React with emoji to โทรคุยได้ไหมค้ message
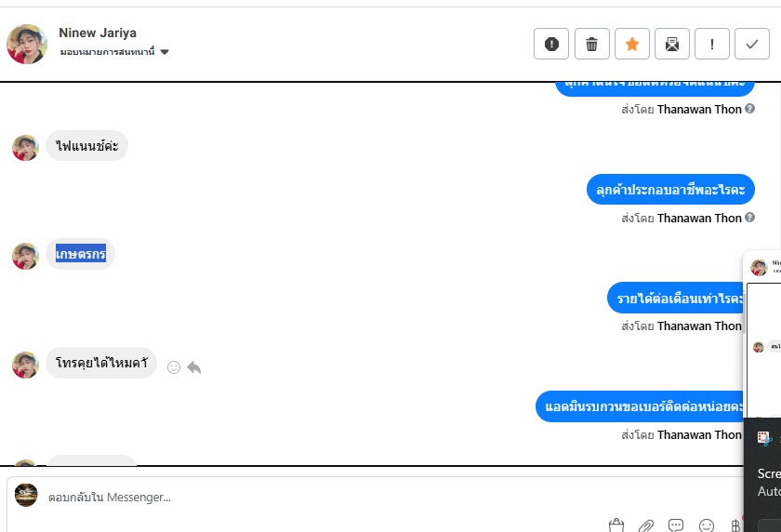The height and width of the screenshot is (532, 781). tap(173, 367)
